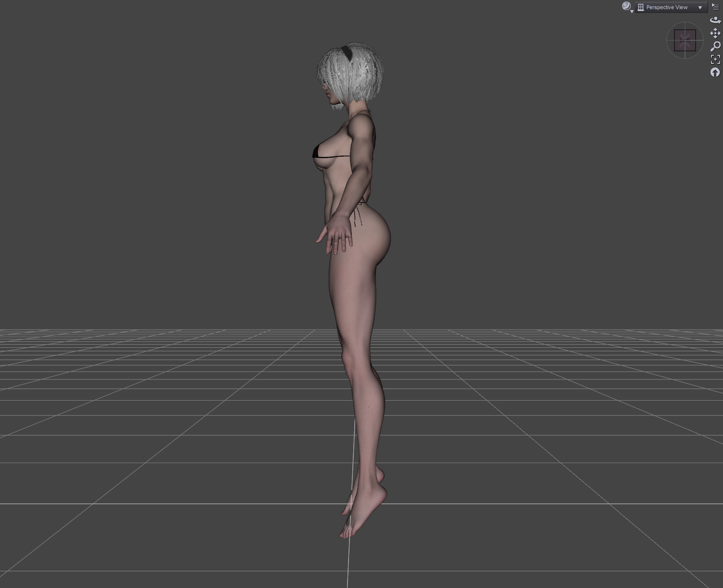Select the magnifier zoom camera control
723x588 pixels.
click(x=715, y=46)
